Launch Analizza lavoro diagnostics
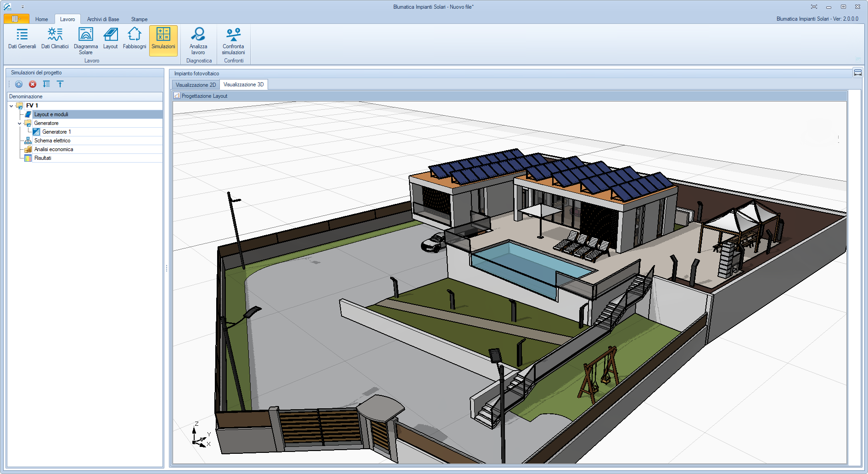The image size is (868, 474). pyautogui.click(x=198, y=41)
